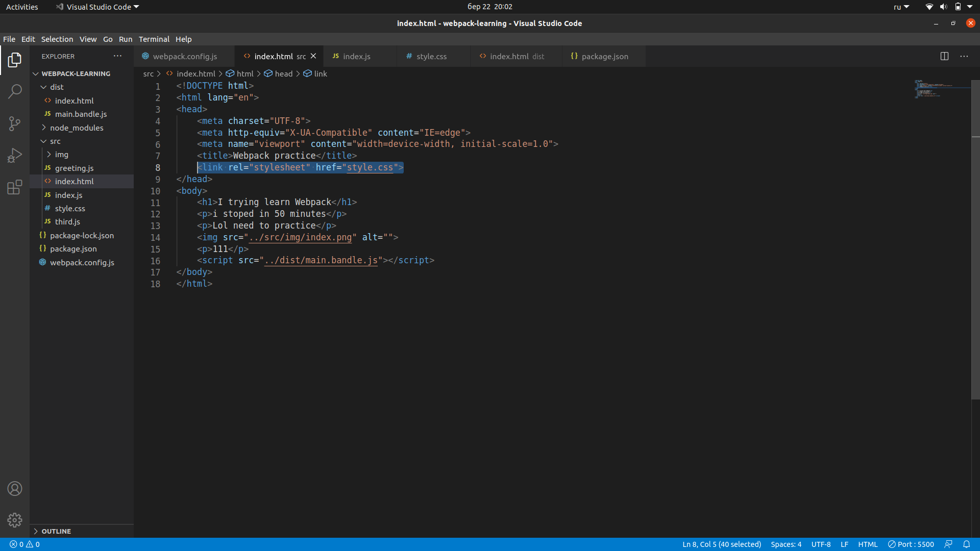Screen dimensions: 980x551
Task: Open Run and Debug view icon
Action: click(x=15, y=155)
